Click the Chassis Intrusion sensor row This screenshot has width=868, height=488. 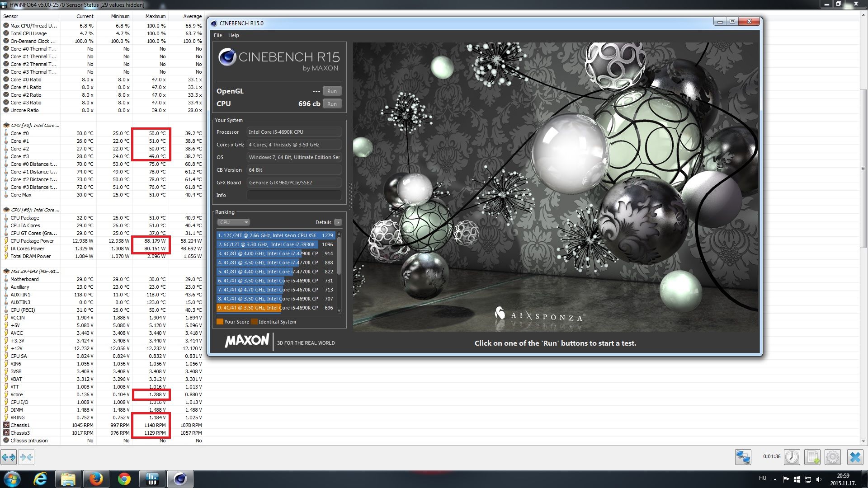pyautogui.click(x=103, y=441)
